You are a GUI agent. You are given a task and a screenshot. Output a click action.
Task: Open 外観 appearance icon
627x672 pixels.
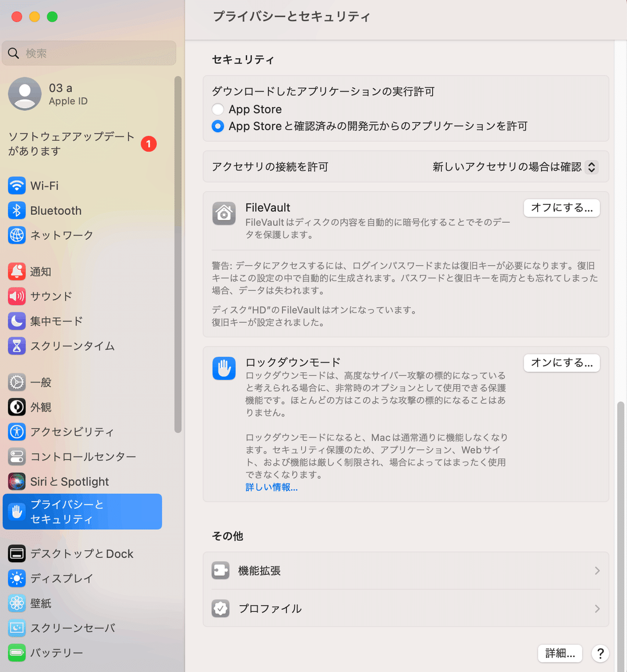coord(17,407)
